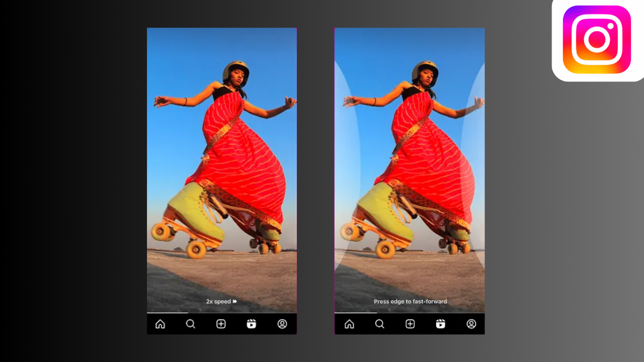Tap the Create post icon on the right screen
The height and width of the screenshot is (362, 644).
410,324
